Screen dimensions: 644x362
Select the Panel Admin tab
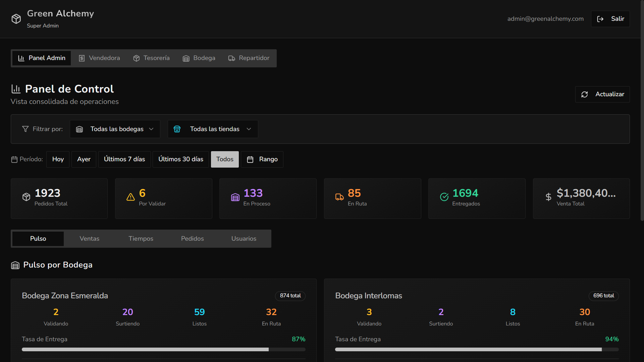[42, 58]
